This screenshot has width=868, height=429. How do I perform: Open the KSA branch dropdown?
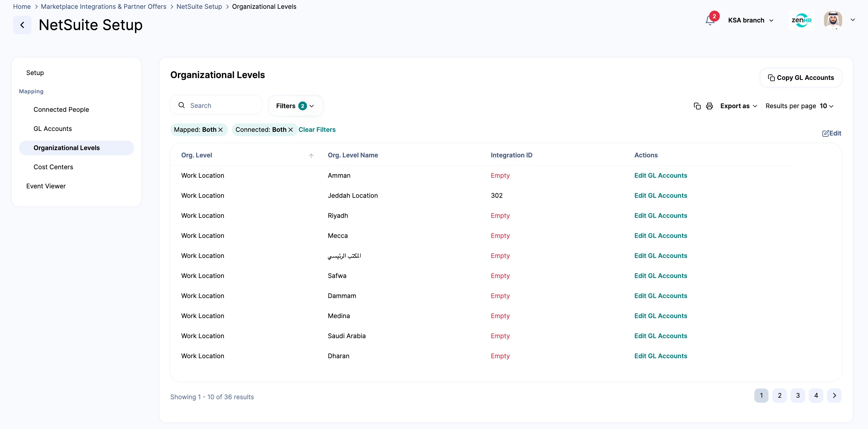pyautogui.click(x=750, y=20)
